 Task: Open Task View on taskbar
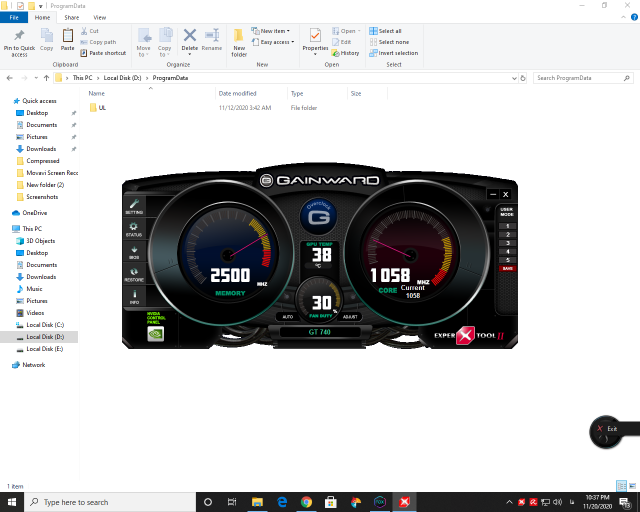(x=232, y=502)
